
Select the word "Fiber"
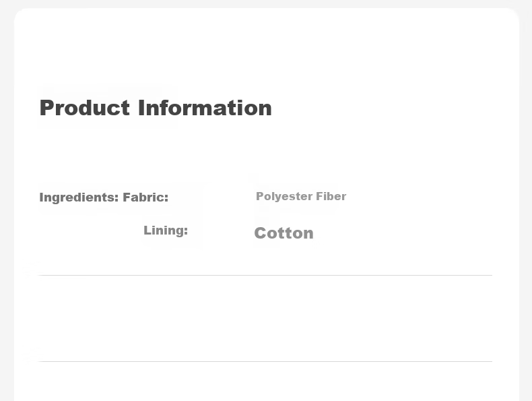tap(331, 196)
